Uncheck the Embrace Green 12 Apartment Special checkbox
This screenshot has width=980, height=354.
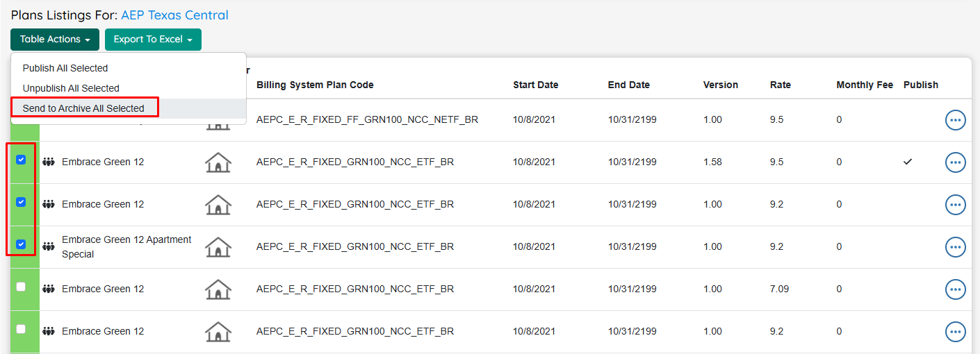pos(21,244)
